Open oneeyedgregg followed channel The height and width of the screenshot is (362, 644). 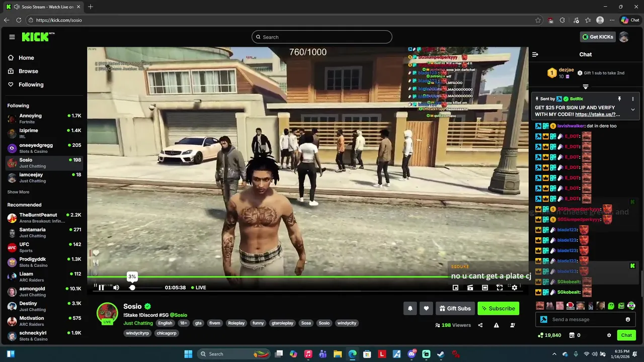point(44,148)
